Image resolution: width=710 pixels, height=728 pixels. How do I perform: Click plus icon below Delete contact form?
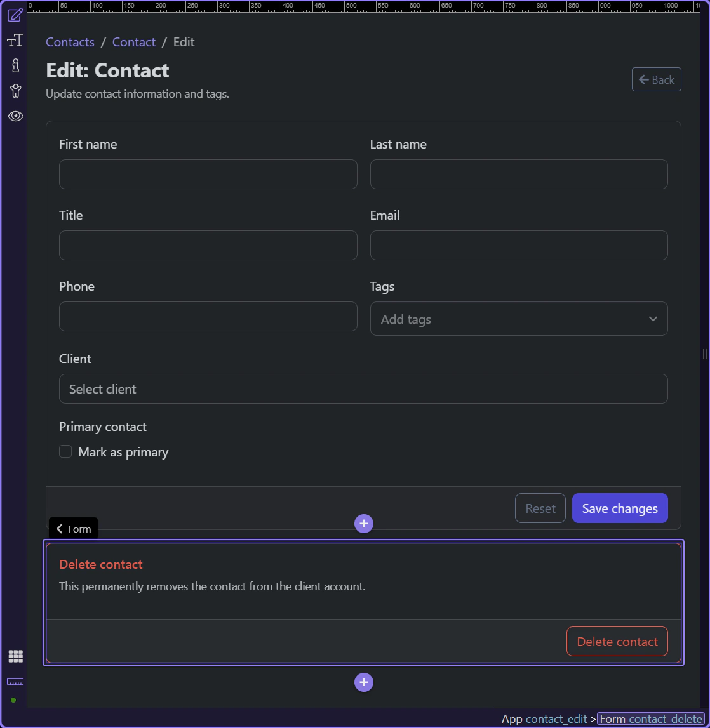pyautogui.click(x=363, y=682)
